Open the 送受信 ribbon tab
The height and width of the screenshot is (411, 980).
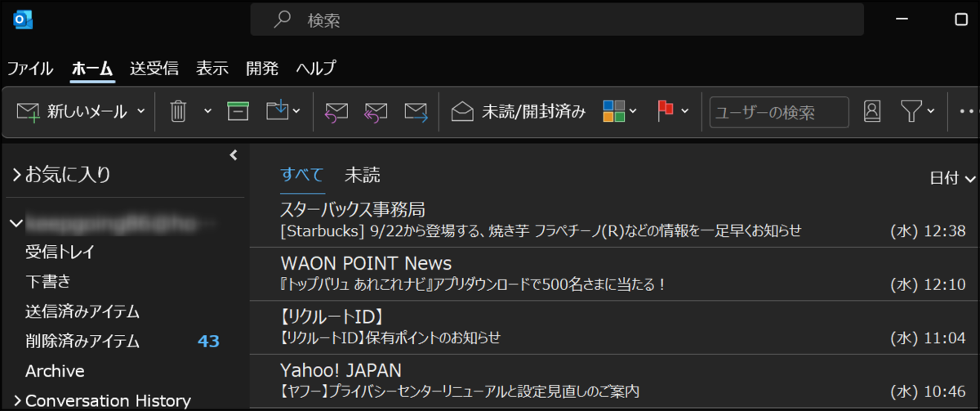coord(154,68)
